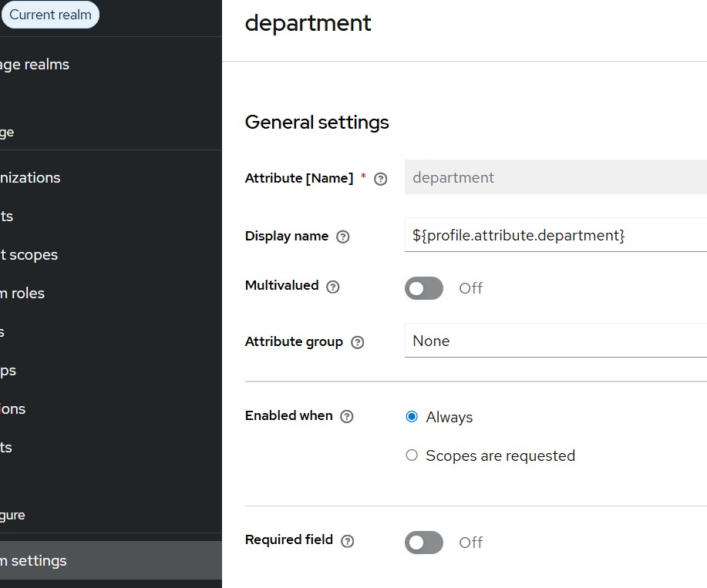
Task: Click into the Display name text field
Action: click(x=555, y=235)
